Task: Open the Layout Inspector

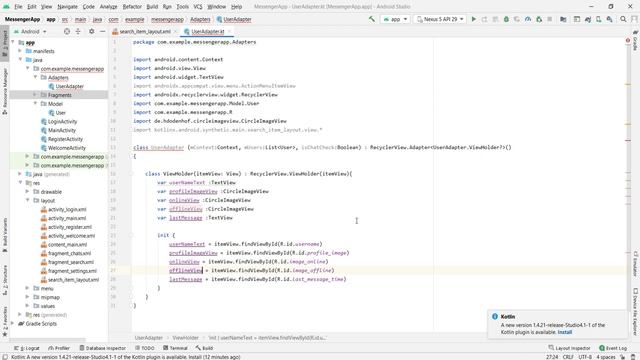Action: [569, 348]
